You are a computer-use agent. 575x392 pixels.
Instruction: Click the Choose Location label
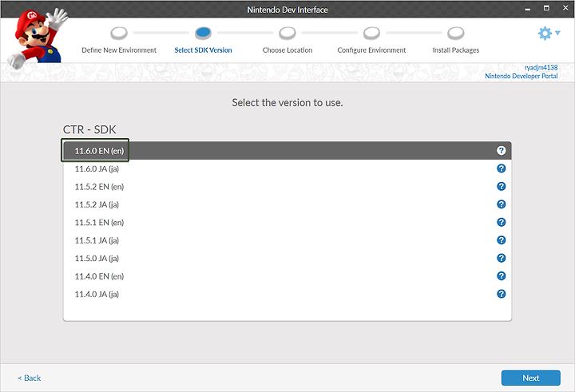click(x=287, y=50)
